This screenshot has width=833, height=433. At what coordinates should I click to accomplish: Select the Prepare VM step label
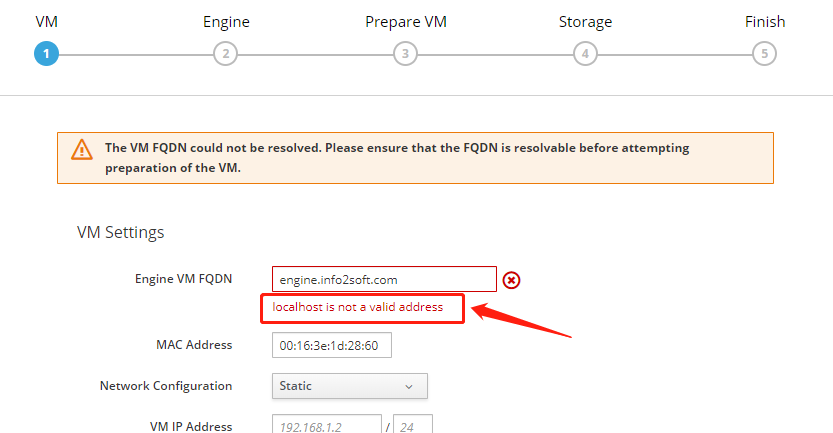coord(405,22)
